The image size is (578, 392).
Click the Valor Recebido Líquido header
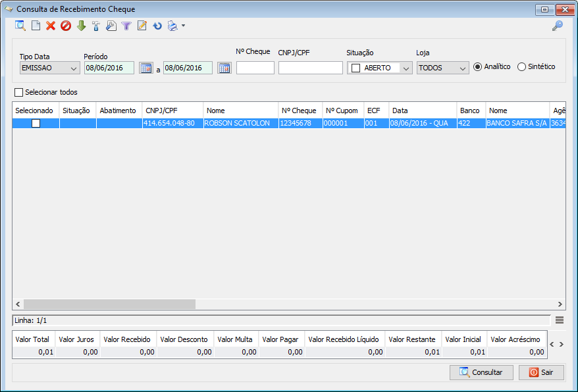pos(345,339)
